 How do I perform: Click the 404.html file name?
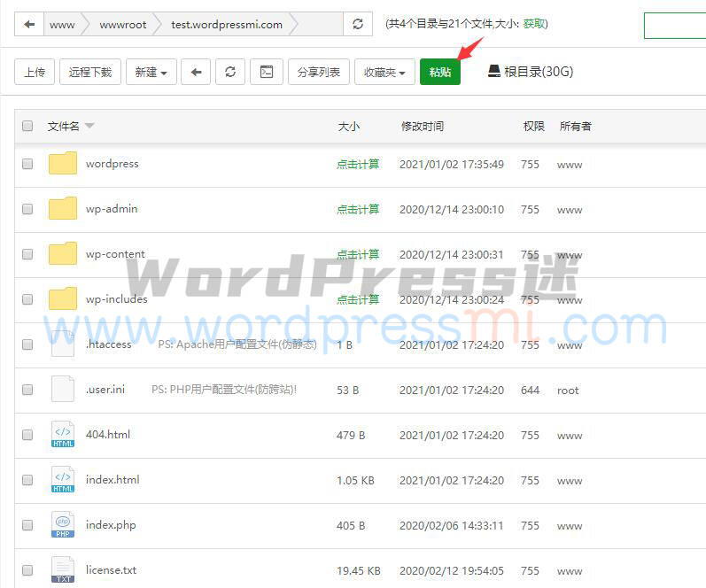pos(108,435)
